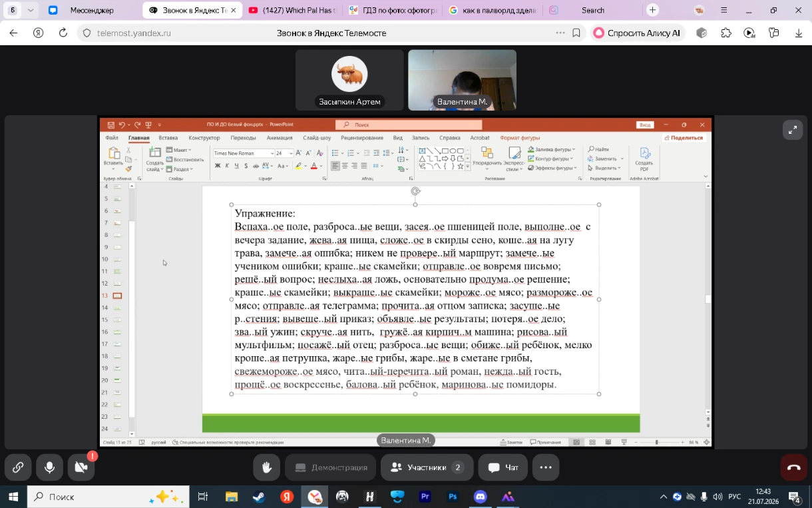This screenshot has height=508, width=812.
Task: Click the Reset (Восстановить) slide button
Action: coord(185,160)
